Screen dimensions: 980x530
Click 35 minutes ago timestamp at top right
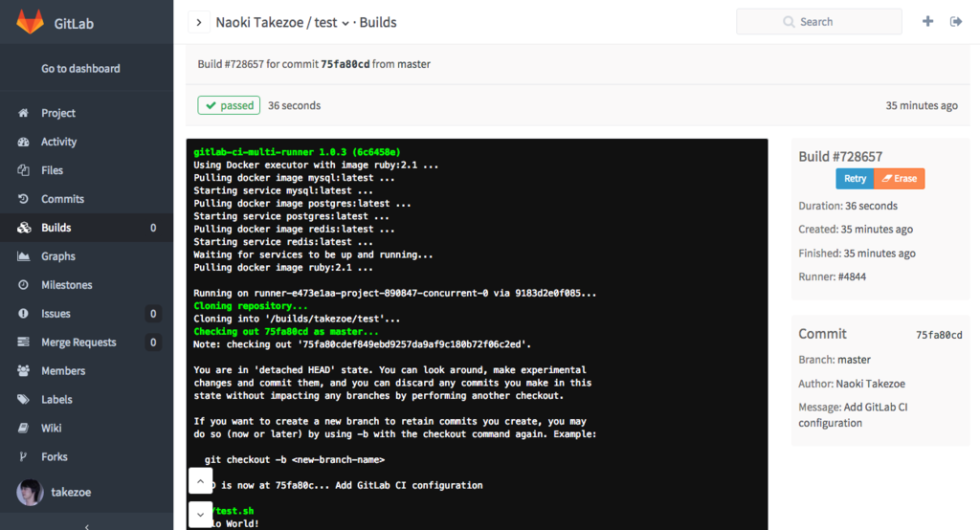[922, 105]
